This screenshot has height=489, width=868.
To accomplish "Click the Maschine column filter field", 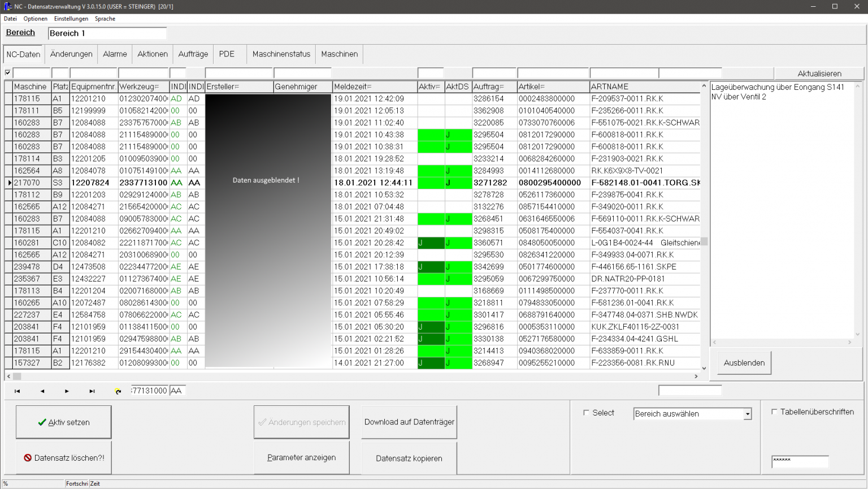I will [x=32, y=73].
